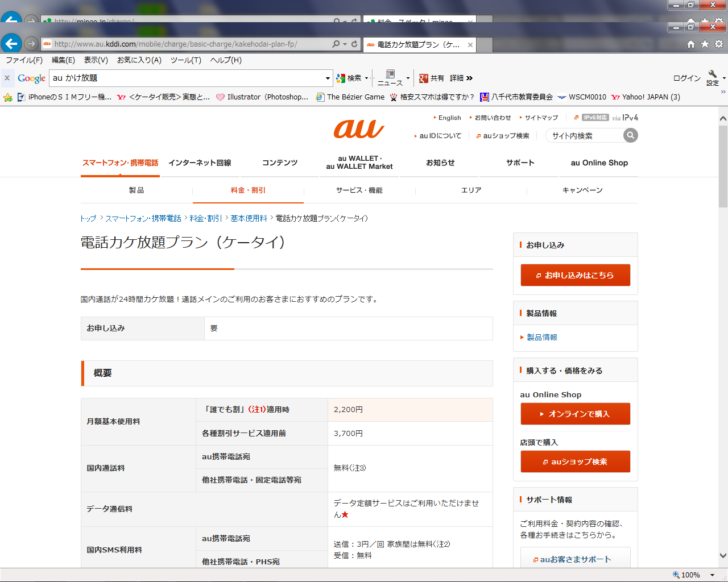Open the ツール(T) menu
Screen dimensions: 728x582
(x=186, y=60)
